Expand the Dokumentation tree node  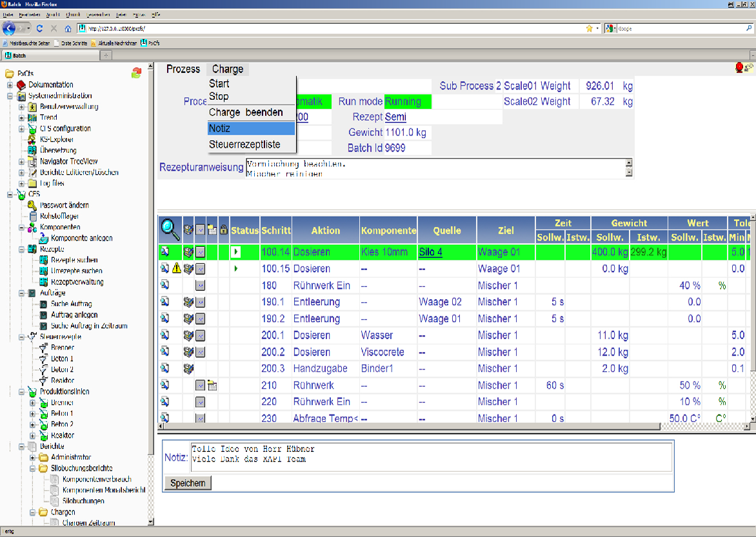pyautogui.click(x=10, y=84)
